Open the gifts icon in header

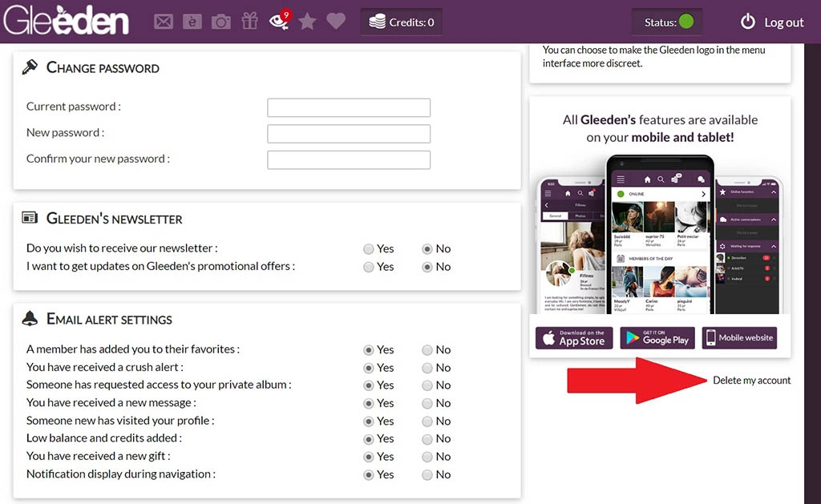tap(250, 22)
